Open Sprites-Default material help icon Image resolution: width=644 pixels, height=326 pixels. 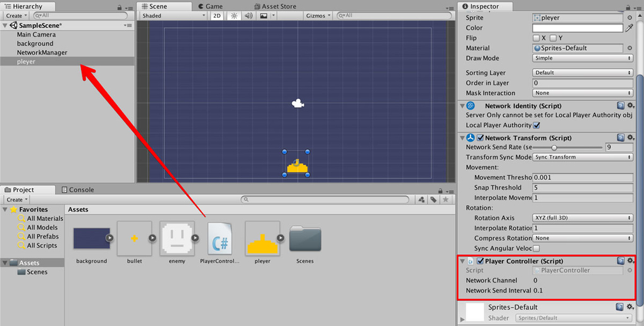(x=621, y=307)
